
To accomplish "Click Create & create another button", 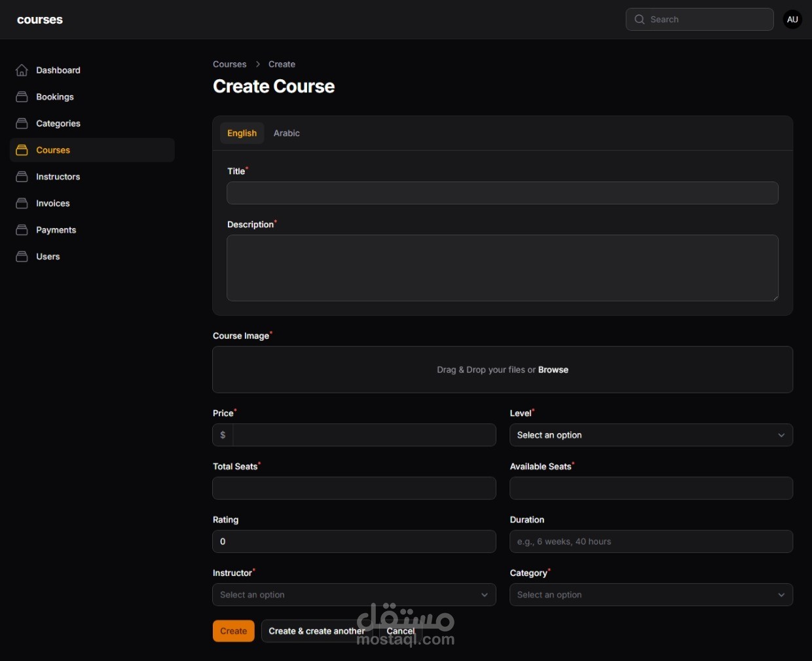I will [x=316, y=631].
